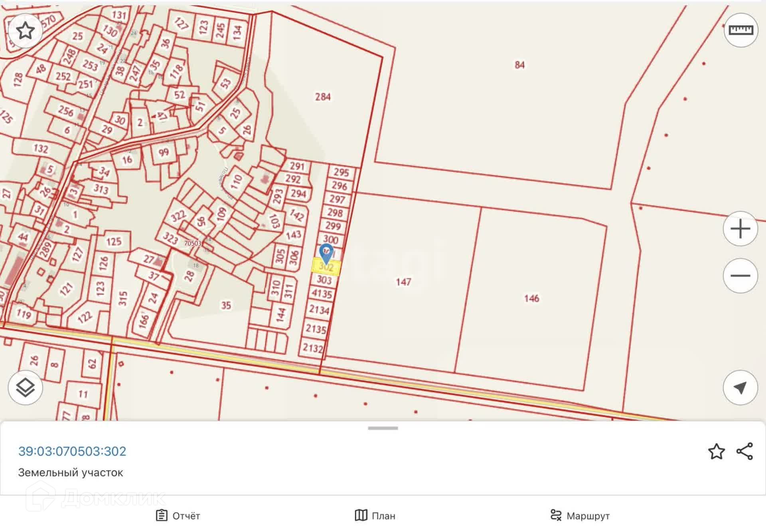Zoom out with the minus button
Screen dimensions: 766x532
(740, 276)
